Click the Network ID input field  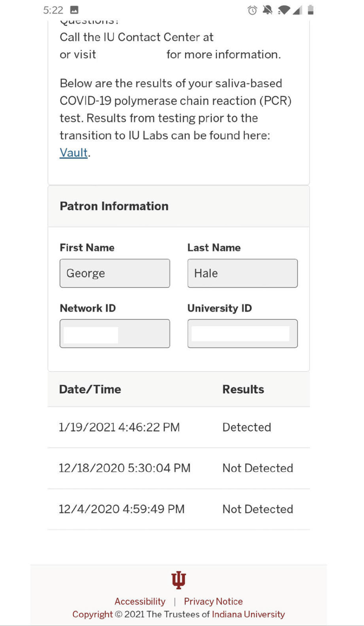[115, 333]
